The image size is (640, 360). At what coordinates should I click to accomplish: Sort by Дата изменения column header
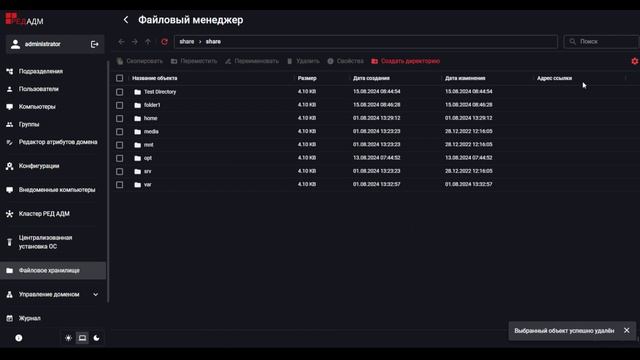click(x=465, y=78)
